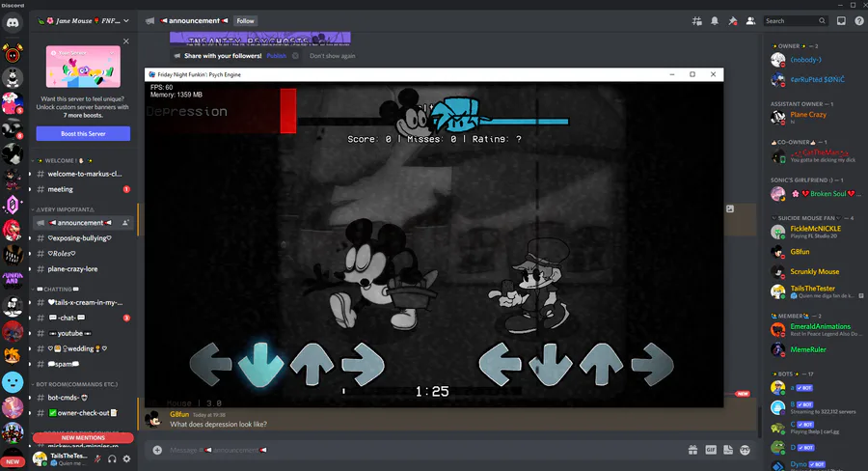868x471 pixels.
Task: Click the Boost this Server button
Action: (x=83, y=133)
